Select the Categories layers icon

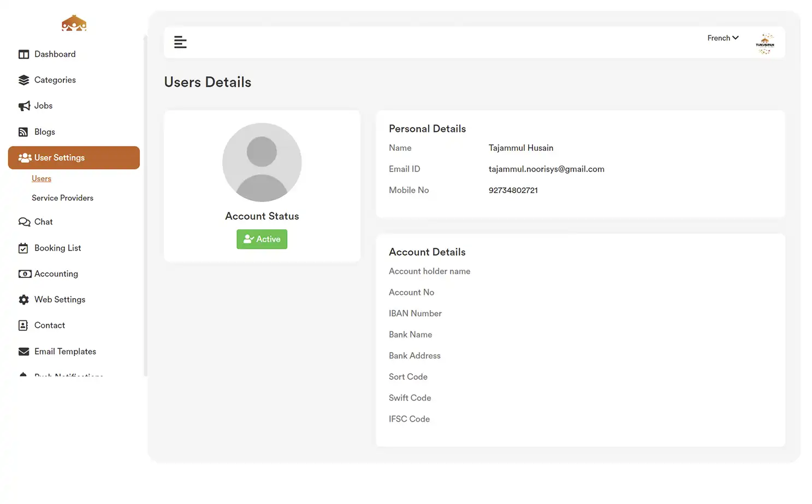click(24, 80)
